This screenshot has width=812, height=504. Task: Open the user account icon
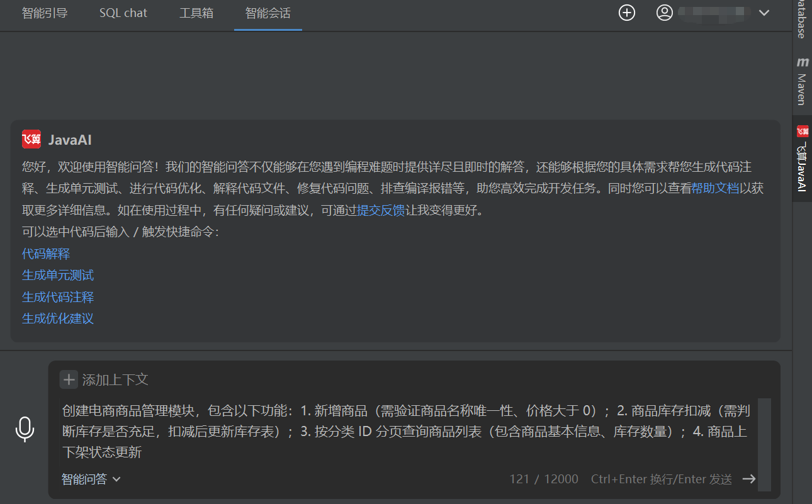click(x=664, y=13)
